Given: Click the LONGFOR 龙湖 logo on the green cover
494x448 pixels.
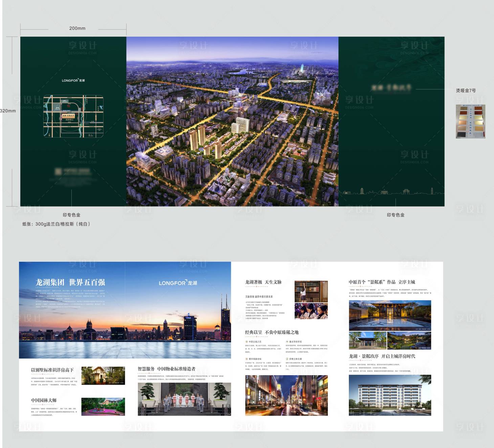Looking at the screenshot, I should pos(73,80).
